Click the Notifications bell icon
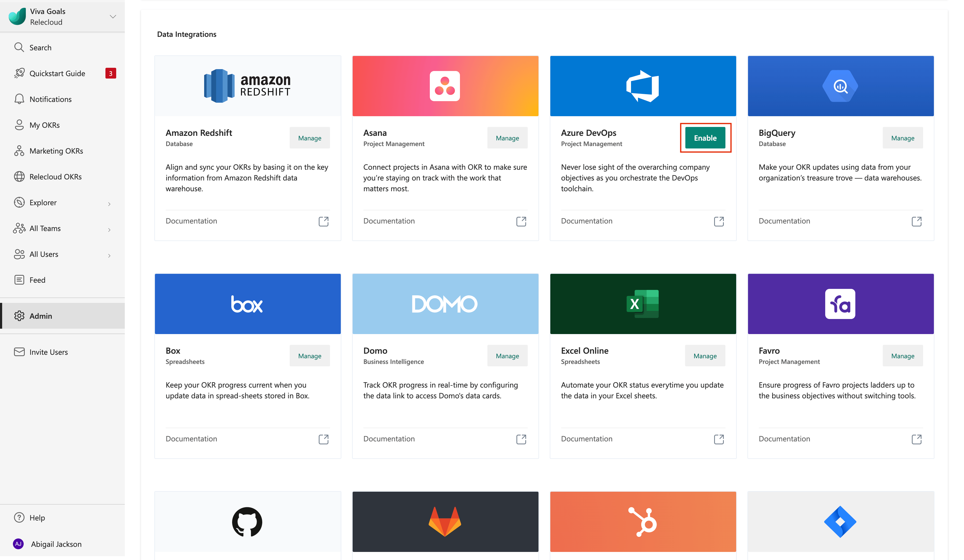 coord(19,99)
